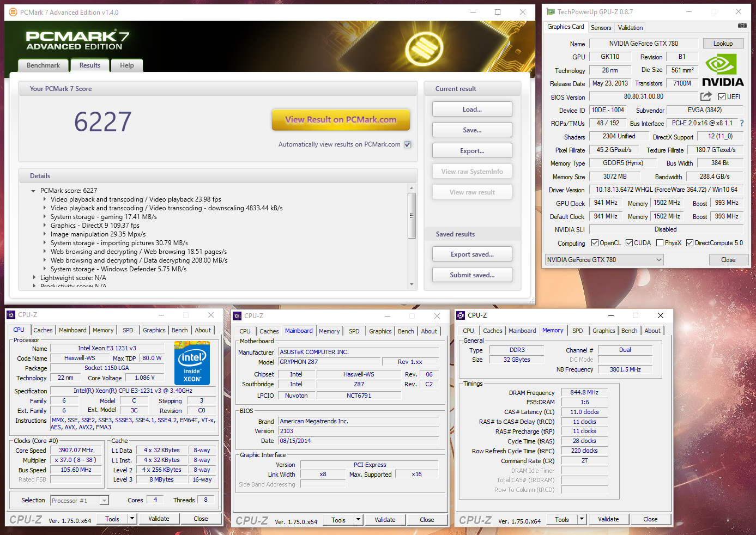Open Tools dropdown arrow in CPU-Z Memory window
Image resolution: width=756 pixels, height=535 pixels.
582,519
